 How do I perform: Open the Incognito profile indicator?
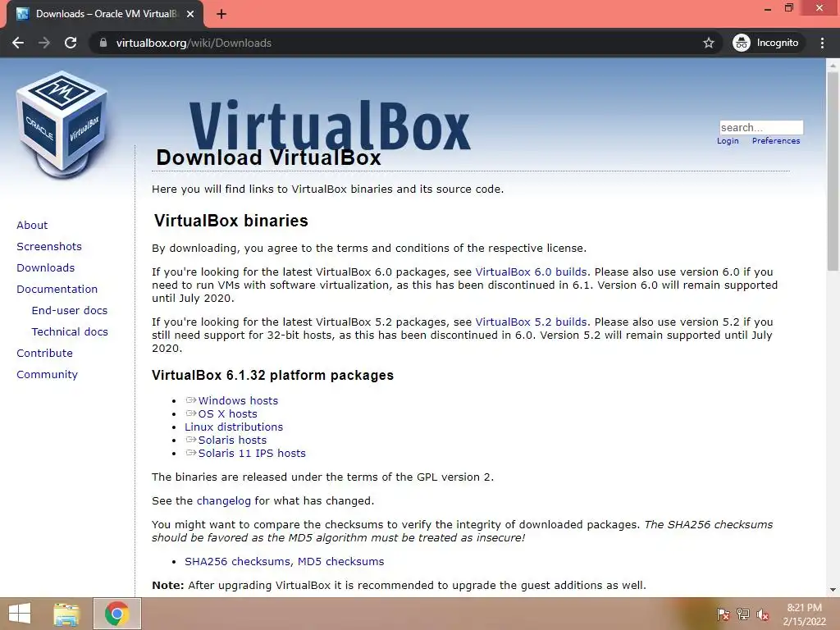[766, 43]
